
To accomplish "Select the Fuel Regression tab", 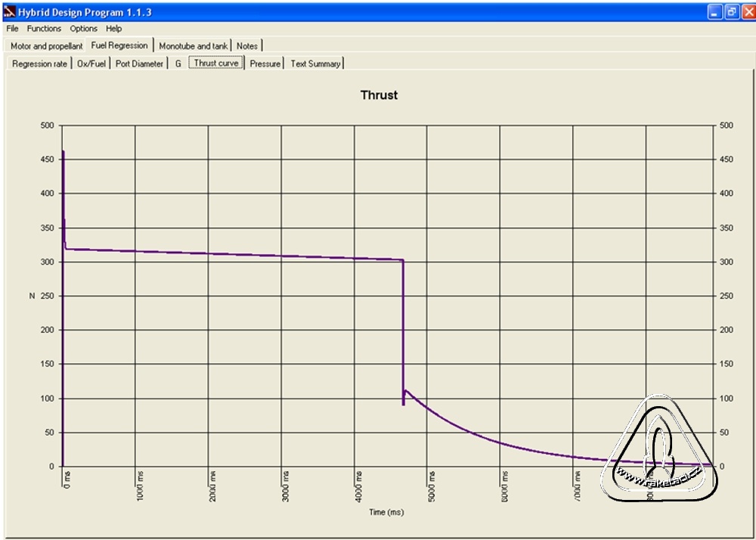I will (x=119, y=45).
